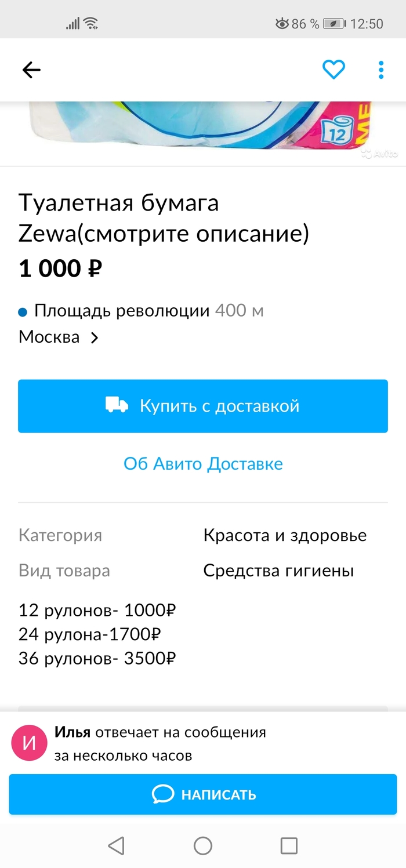This screenshot has width=406, height=868.
Task: Tap the Площадь революции metro station
Action: coord(121,311)
